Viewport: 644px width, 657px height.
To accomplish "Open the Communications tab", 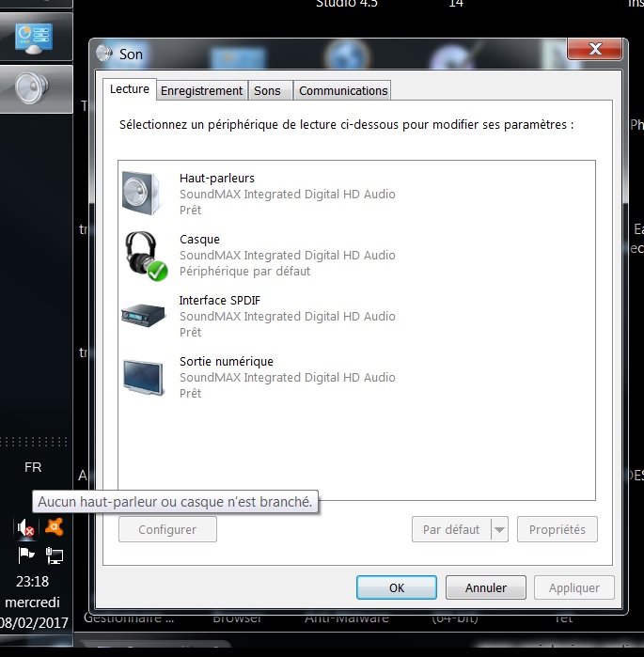I will pos(343,91).
